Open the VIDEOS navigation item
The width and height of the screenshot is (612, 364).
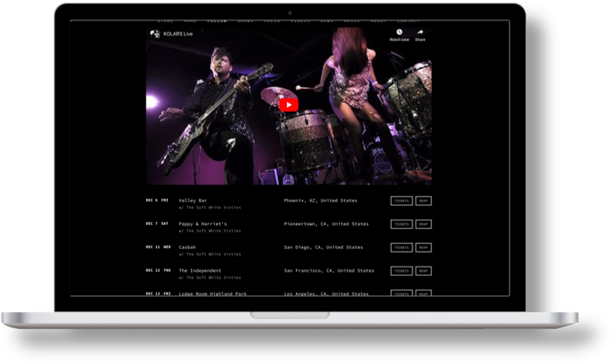pos(300,21)
